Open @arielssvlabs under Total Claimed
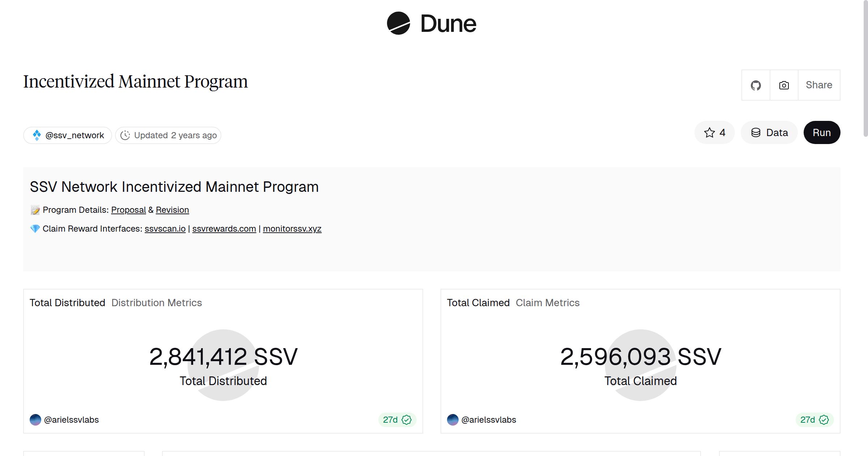This screenshot has width=868, height=456. 489,420
